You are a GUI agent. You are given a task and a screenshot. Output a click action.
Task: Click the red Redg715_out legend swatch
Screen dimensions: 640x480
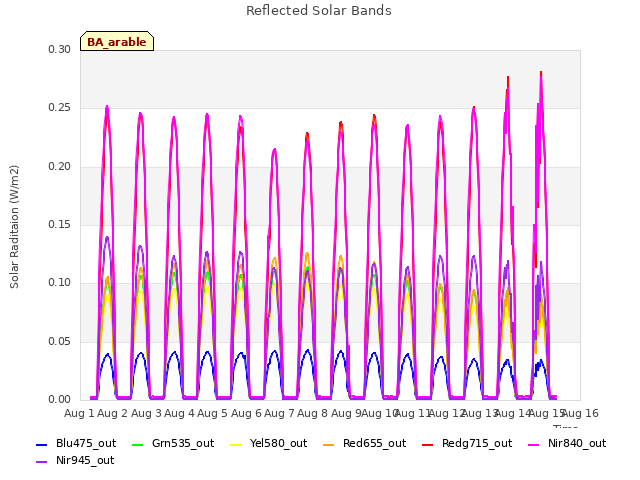click(x=428, y=444)
